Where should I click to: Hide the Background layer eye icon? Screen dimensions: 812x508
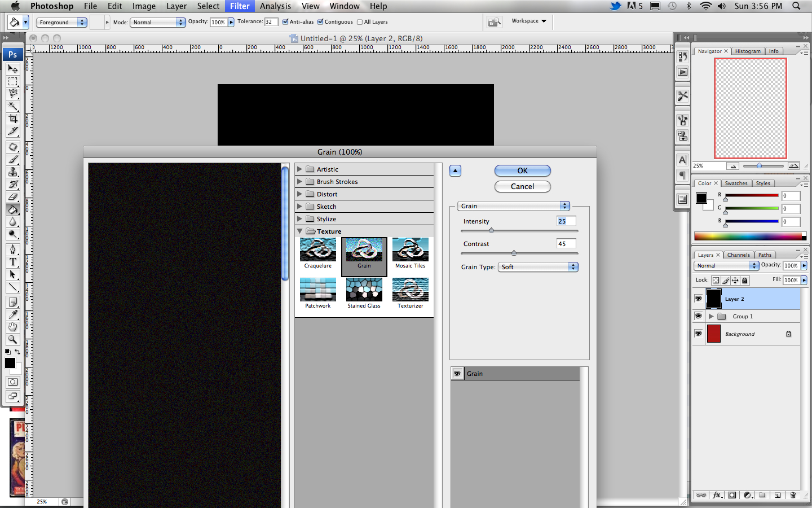click(x=698, y=334)
